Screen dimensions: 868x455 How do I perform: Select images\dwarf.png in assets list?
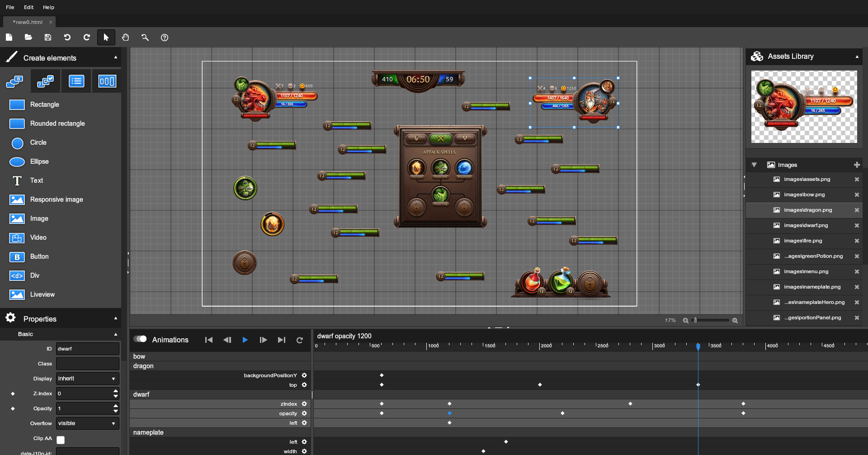806,225
